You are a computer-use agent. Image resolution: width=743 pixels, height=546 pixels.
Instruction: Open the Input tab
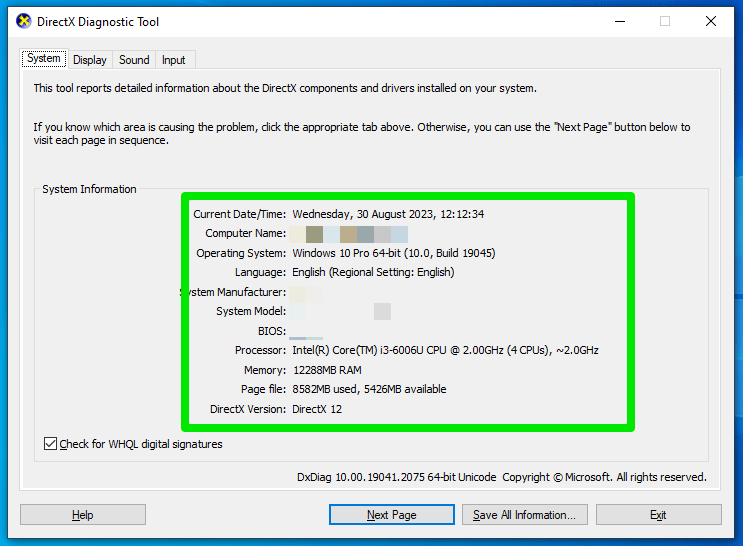click(173, 60)
